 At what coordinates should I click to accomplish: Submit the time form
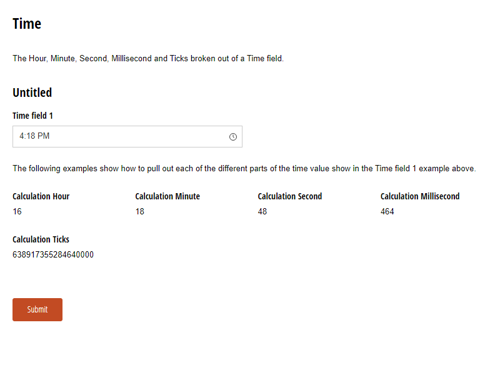click(37, 309)
